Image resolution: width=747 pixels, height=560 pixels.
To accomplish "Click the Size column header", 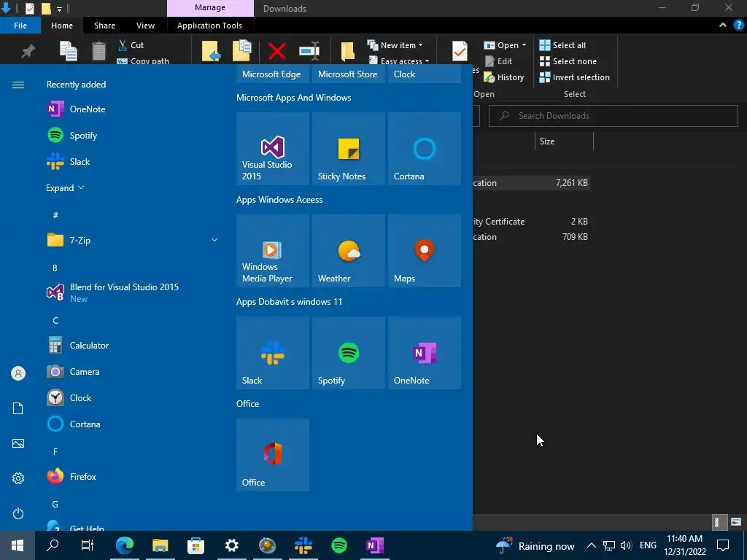I will coord(564,141).
